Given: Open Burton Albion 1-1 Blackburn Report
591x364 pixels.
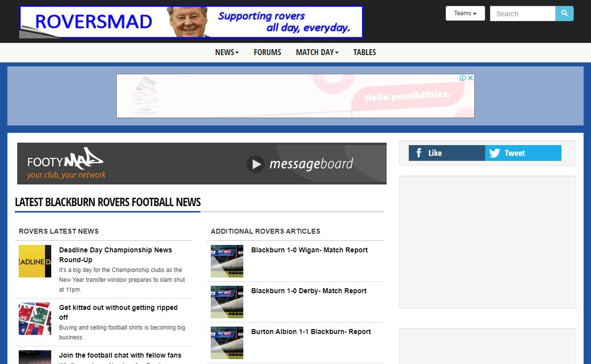Looking at the screenshot, I should (311, 332).
